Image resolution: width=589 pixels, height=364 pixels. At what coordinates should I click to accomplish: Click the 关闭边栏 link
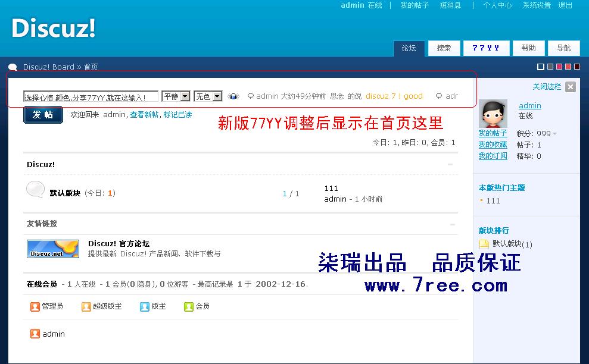(x=547, y=87)
